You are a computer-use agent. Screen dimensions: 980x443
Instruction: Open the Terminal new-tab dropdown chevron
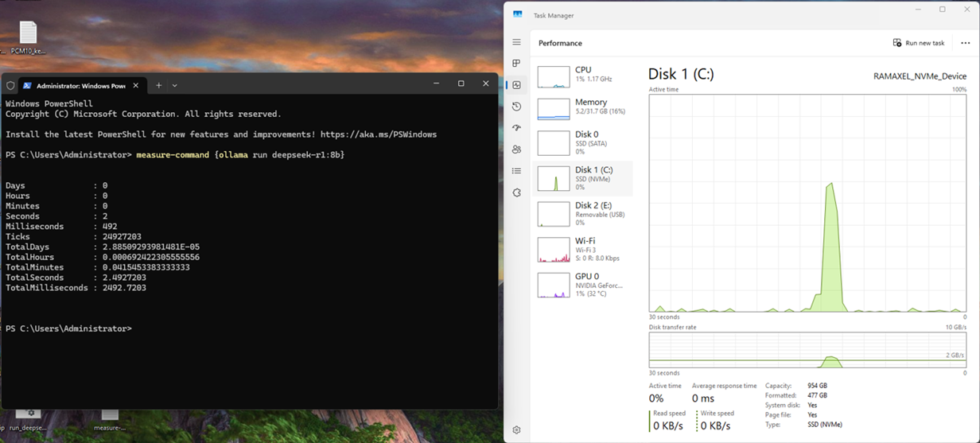coord(175,85)
